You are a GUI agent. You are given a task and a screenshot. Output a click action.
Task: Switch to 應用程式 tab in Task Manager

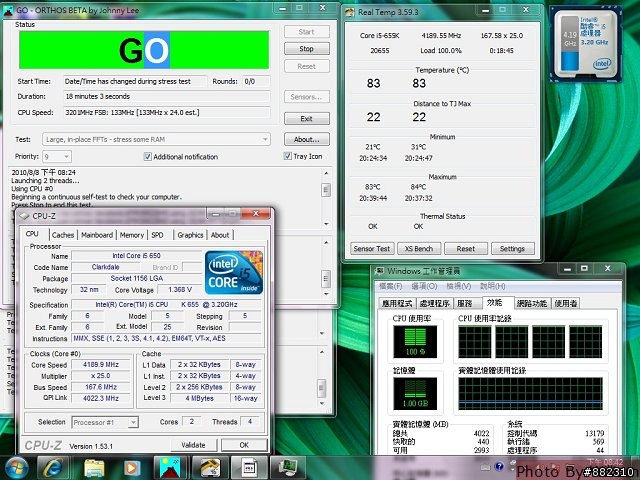(397, 303)
